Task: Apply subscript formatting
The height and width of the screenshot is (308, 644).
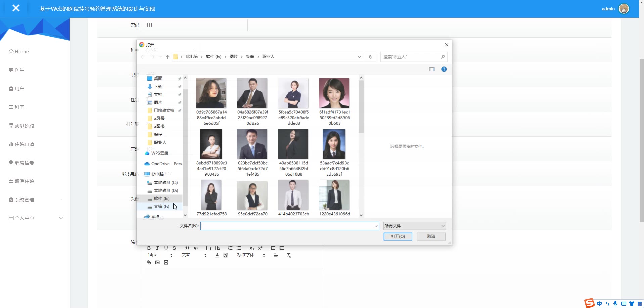Action: [251, 248]
